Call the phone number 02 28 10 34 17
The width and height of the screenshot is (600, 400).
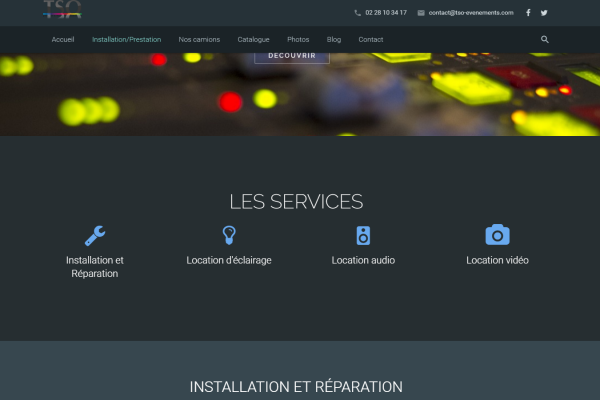coord(386,13)
